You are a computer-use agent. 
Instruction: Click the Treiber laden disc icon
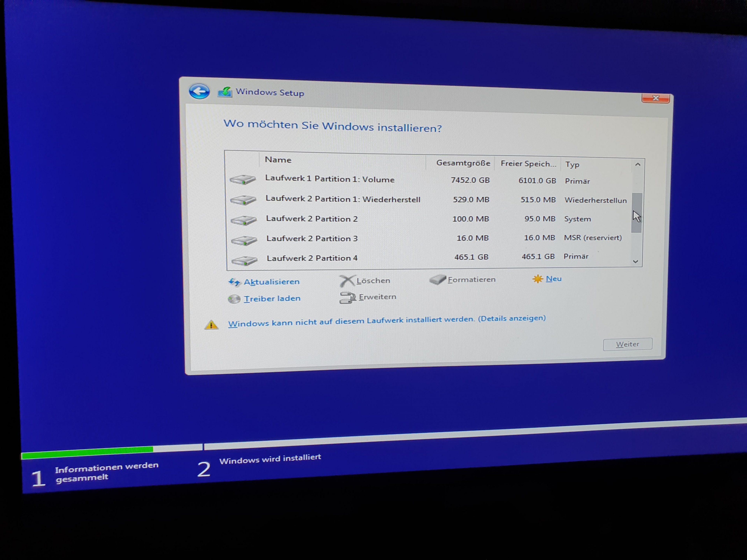[234, 299]
